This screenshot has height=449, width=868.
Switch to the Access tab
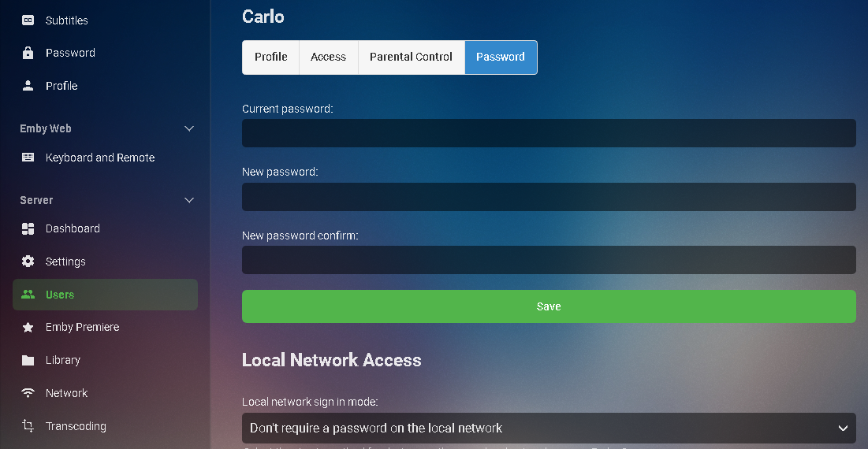tap(328, 58)
